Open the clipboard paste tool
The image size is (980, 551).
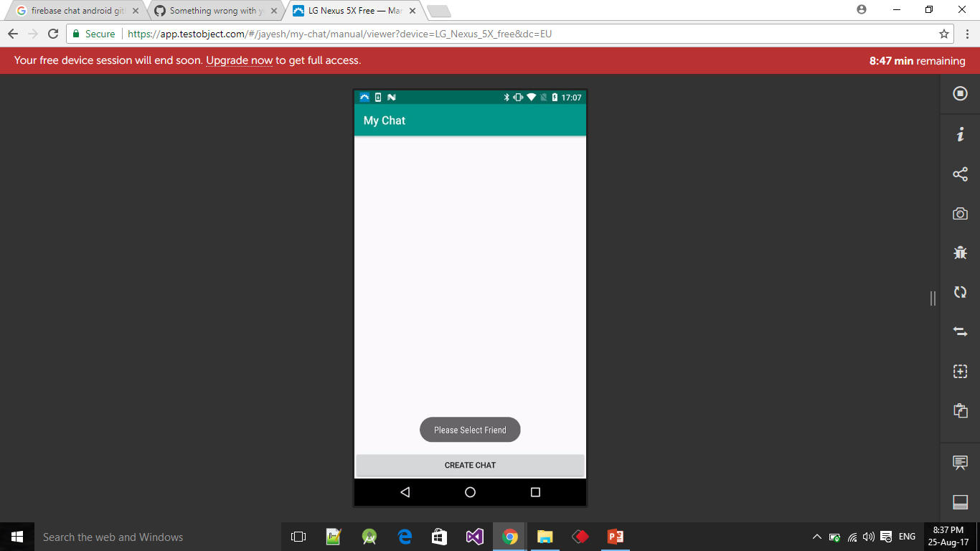coord(960,410)
